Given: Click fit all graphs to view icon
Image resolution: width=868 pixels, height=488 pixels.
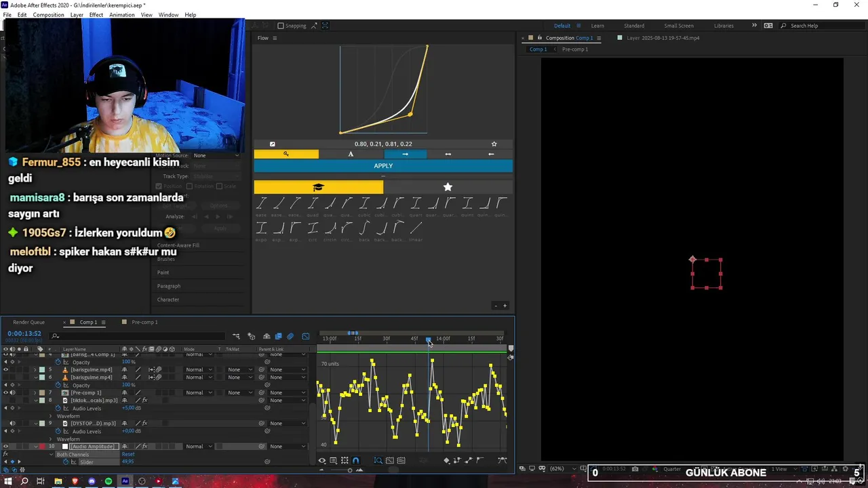Looking at the screenshot, I should (401, 461).
